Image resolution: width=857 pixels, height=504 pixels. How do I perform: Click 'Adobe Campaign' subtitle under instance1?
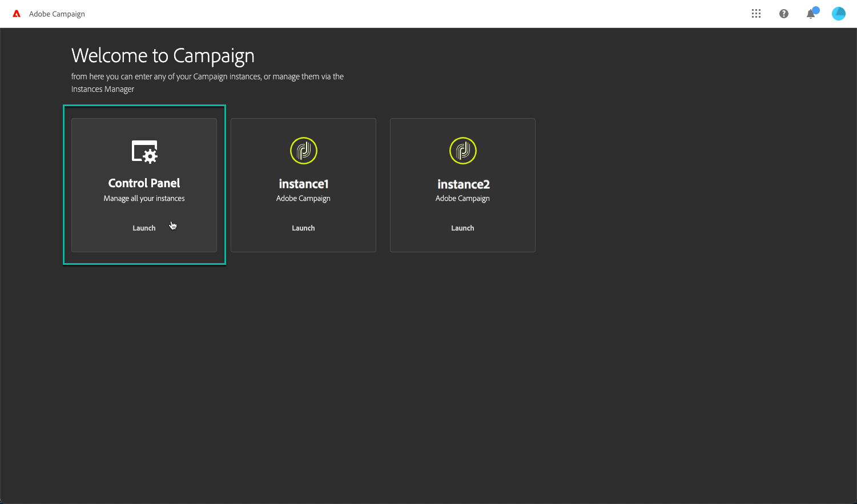point(303,199)
